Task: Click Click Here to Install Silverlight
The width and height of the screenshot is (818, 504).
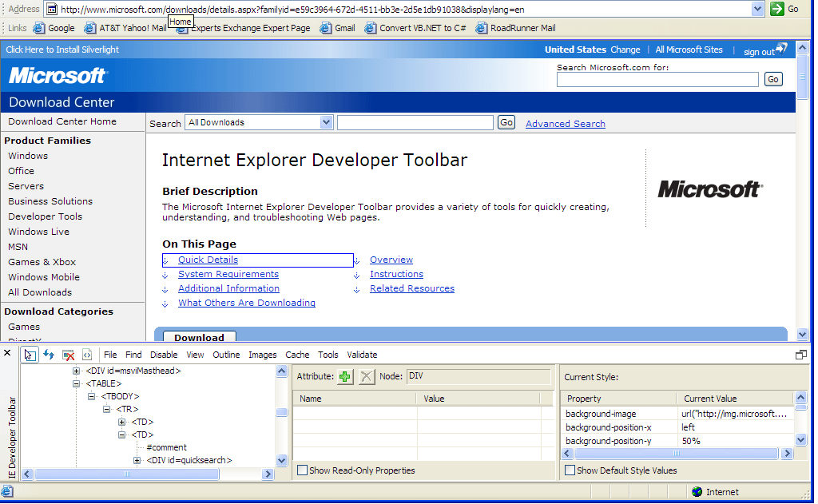Action: tap(62, 50)
